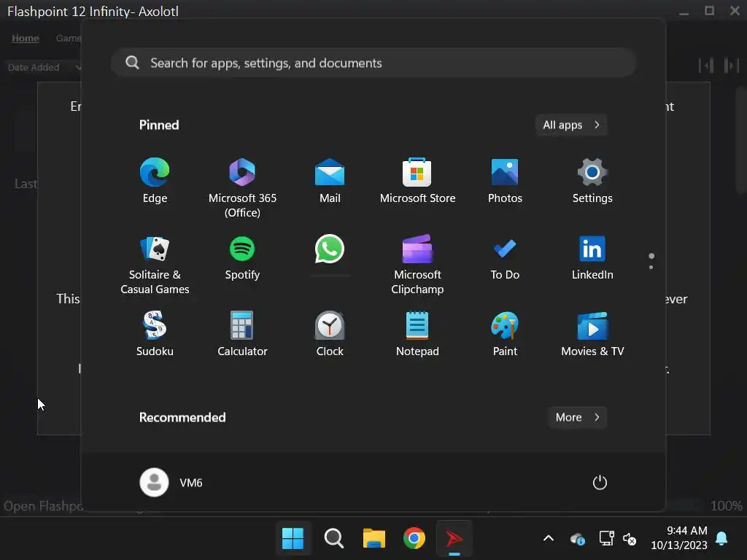
Task: Open the To Do app
Action: pos(505,257)
